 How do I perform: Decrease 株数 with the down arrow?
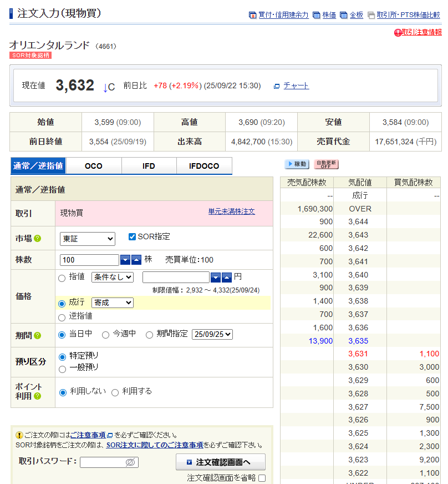point(125,260)
